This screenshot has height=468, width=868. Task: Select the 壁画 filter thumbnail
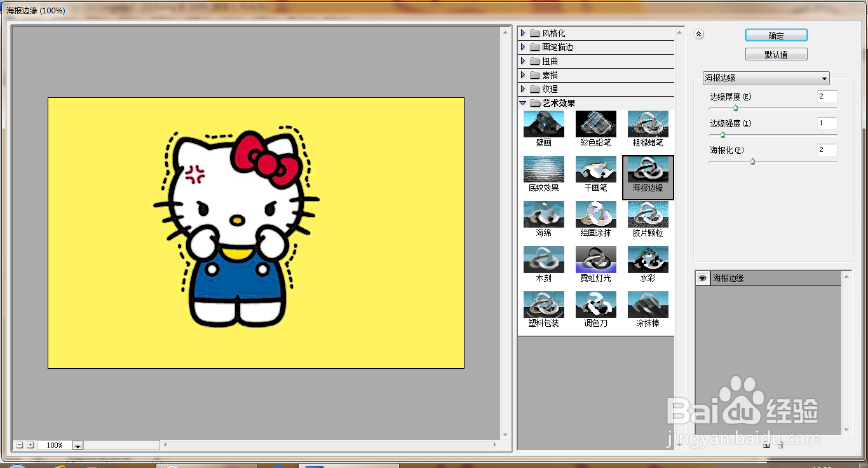[543, 128]
